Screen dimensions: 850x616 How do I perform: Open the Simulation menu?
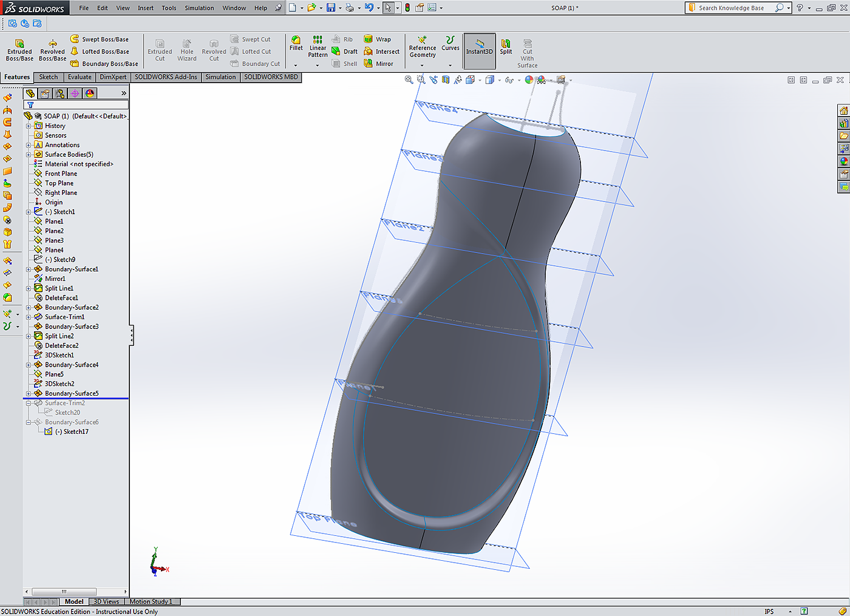pyautogui.click(x=199, y=8)
